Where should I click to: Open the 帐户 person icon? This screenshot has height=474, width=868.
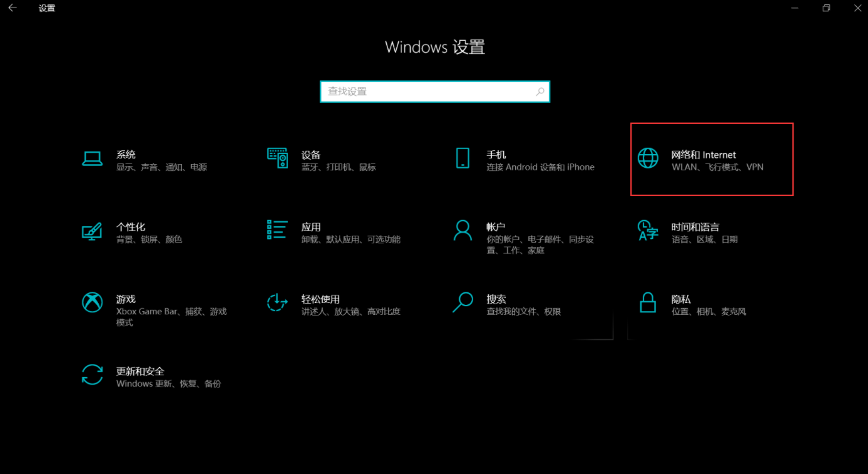[x=463, y=230]
